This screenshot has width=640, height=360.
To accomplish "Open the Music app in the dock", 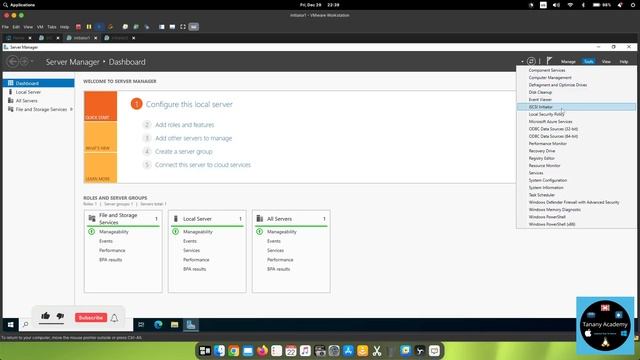I will coord(305,351).
